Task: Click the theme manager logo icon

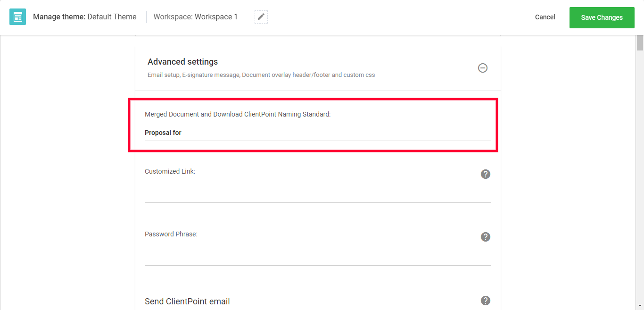Action: [x=17, y=17]
